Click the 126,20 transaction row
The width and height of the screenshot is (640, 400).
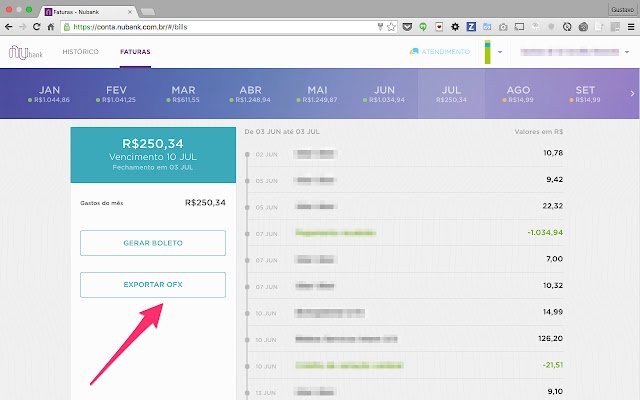[405, 339]
